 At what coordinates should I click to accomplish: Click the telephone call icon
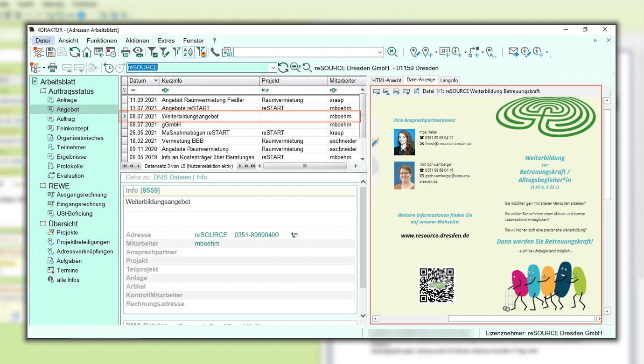(215, 52)
